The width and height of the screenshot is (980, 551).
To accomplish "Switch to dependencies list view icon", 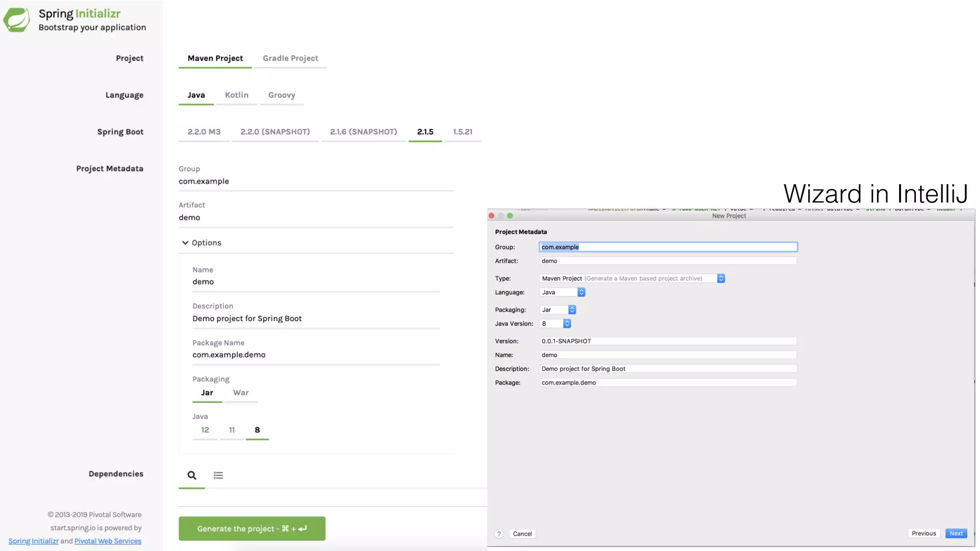I will point(218,475).
